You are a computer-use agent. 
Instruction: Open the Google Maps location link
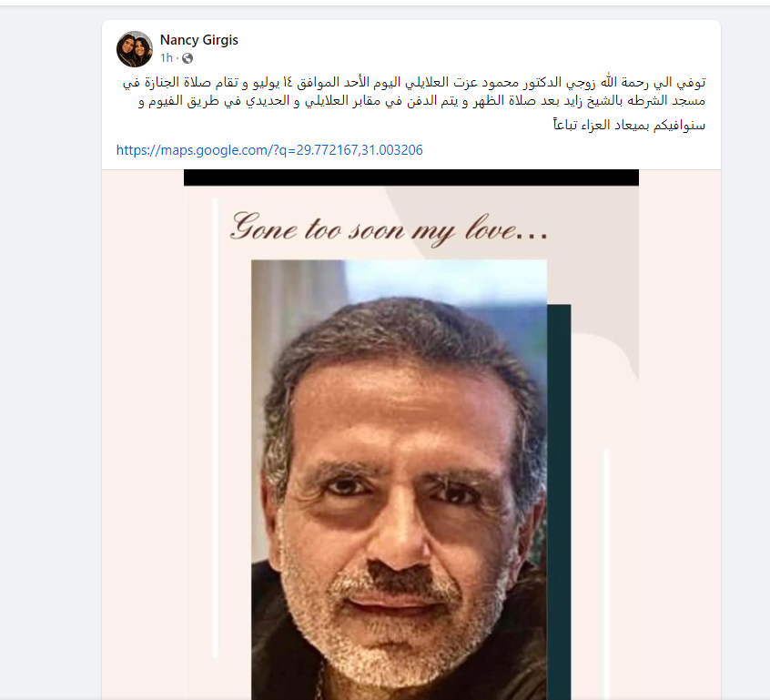click(269, 150)
